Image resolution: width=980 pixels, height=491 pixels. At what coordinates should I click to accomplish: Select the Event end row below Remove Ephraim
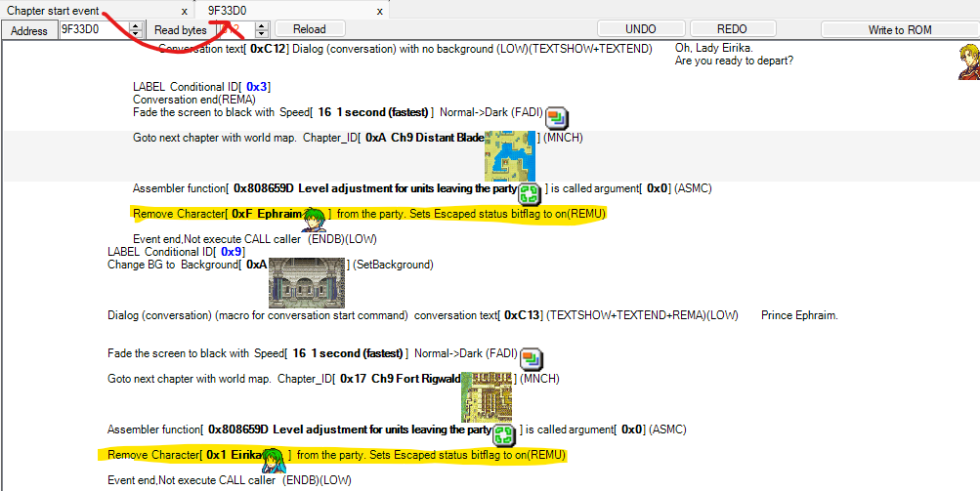(x=255, y=238)
